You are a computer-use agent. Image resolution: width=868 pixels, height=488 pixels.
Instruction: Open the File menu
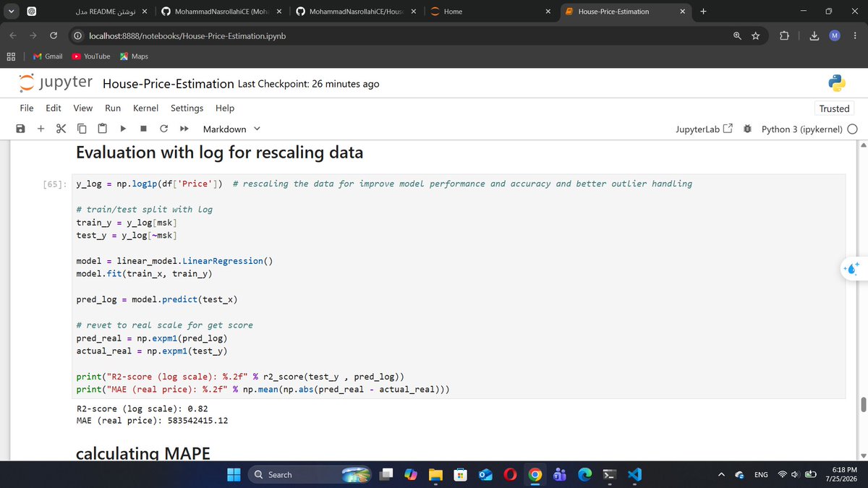pyautogui.click(x=27, y=108)
